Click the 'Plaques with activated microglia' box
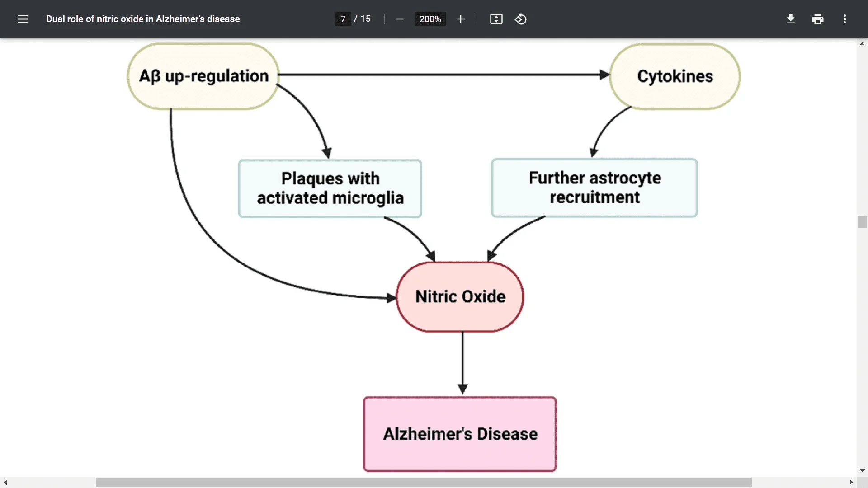 coord(330,188)
